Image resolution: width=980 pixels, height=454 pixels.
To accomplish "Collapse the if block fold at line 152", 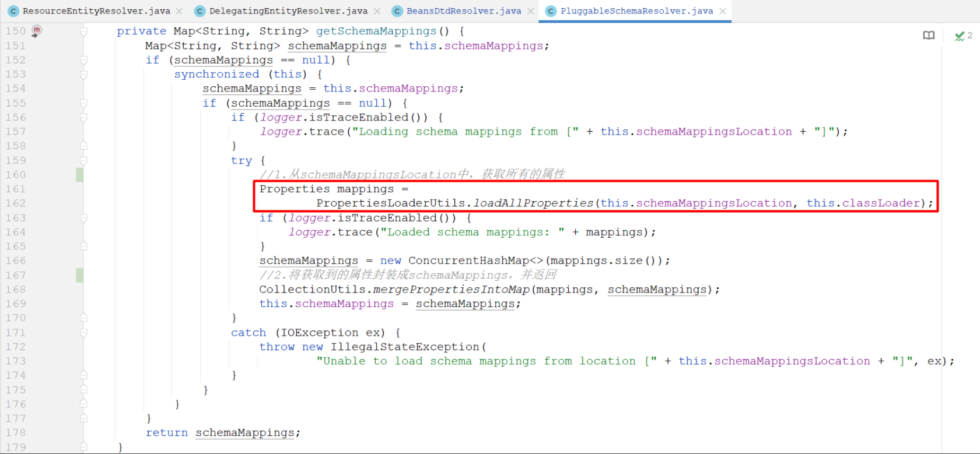I will coord(83,60).
